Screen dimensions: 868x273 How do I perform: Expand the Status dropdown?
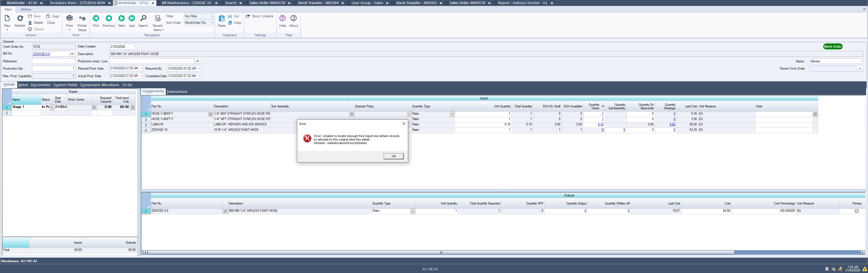click(861, 61)
